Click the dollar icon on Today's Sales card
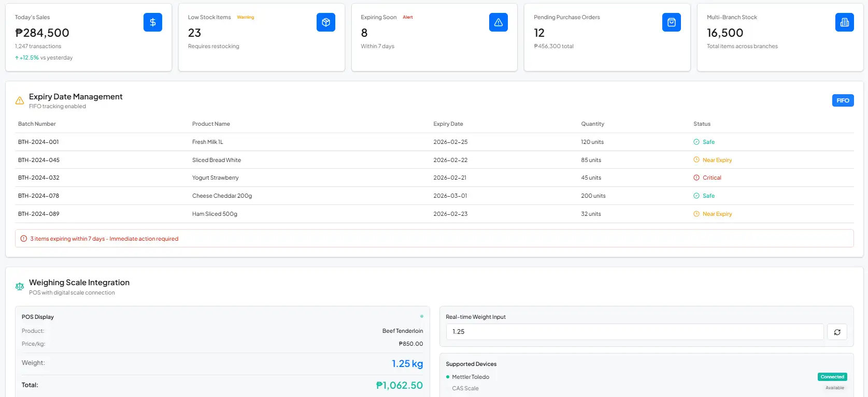 point(152,22)
